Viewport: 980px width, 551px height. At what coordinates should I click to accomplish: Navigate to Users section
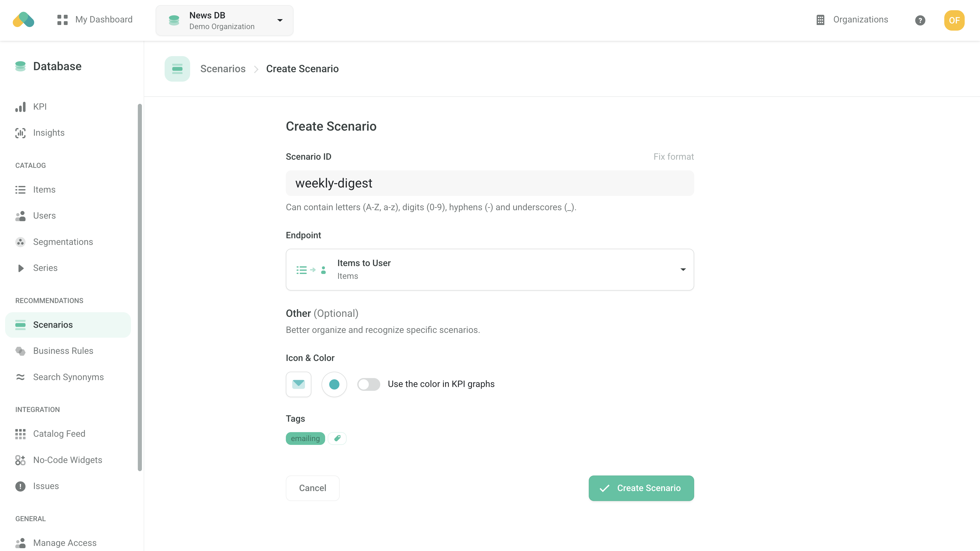tap(44, 216)
